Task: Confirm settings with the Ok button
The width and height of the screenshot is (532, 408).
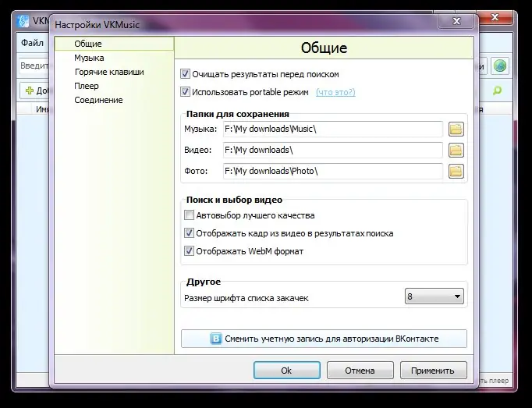Action: (x=287, y=371)
